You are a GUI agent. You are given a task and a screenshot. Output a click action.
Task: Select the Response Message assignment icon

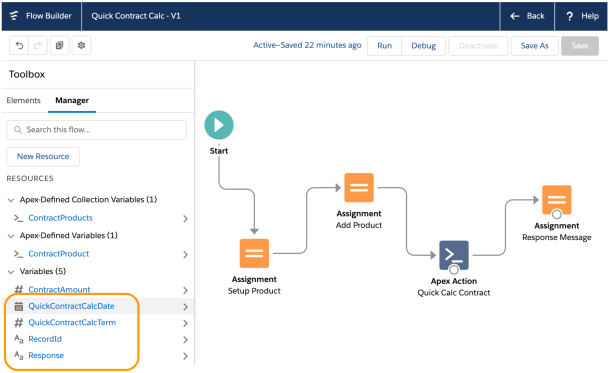557,200
